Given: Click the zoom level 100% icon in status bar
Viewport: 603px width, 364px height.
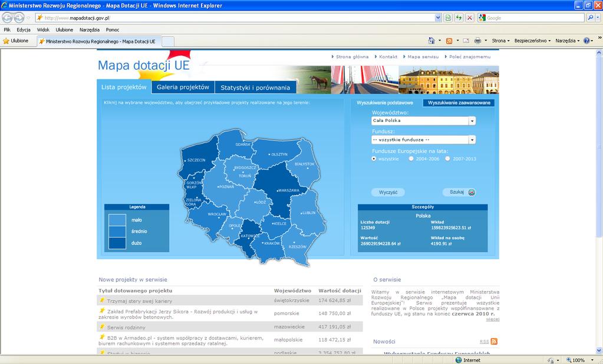Looking at the screenshot, I should (x=569, y=360).
